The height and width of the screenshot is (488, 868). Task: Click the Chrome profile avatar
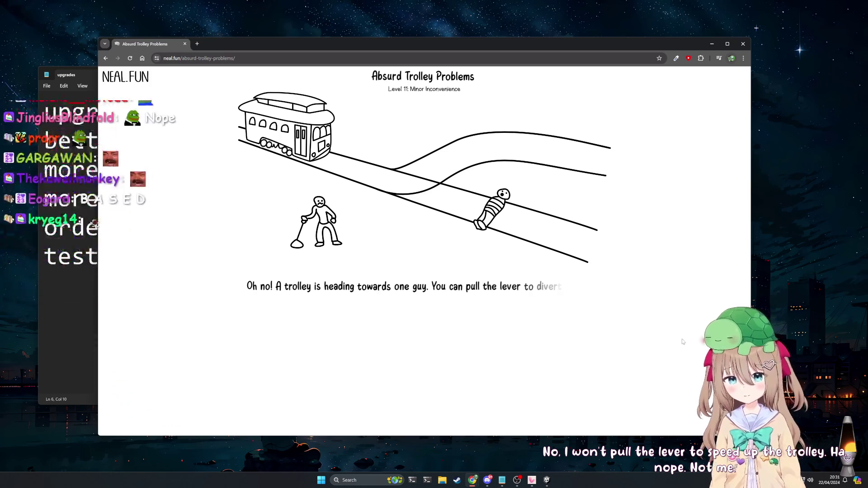(x=732, y=58)
